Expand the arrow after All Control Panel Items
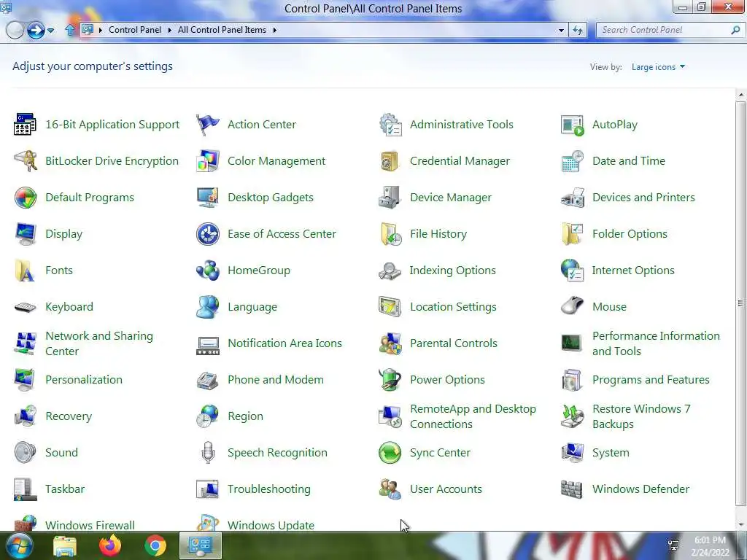Image resolution: width=747 pixels, height=560 pixels. coord(275,30)
